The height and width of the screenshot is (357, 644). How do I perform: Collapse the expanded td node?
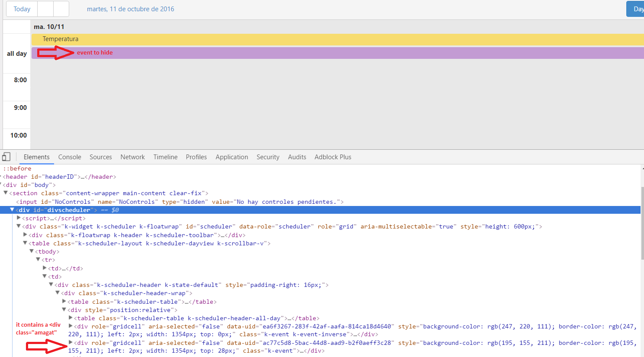pyautogui.click(x=45, y=277)
